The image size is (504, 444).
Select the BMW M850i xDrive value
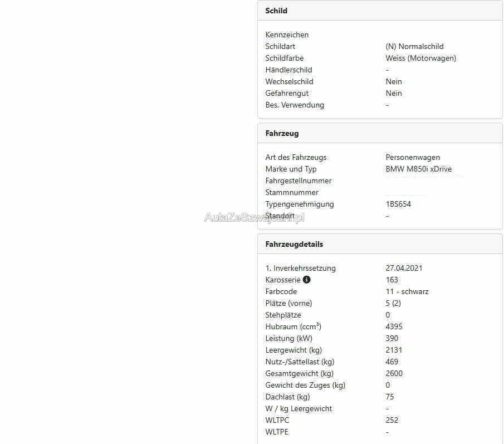[x=418, y=169]
